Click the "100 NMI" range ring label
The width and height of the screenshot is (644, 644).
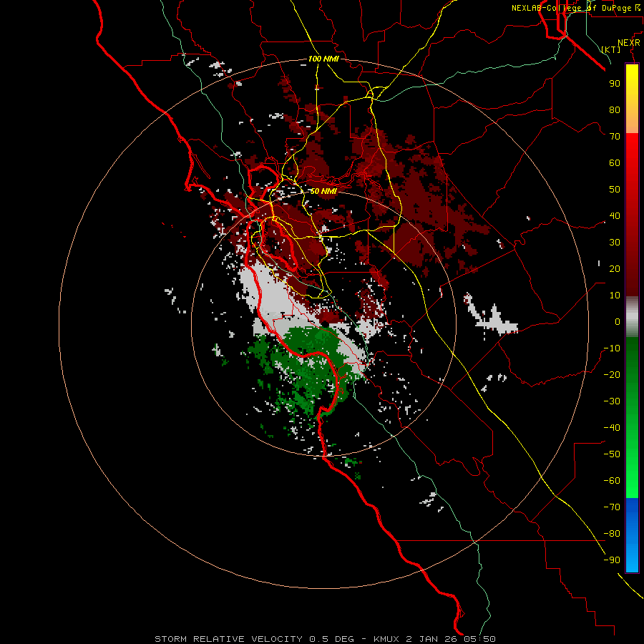323,59
